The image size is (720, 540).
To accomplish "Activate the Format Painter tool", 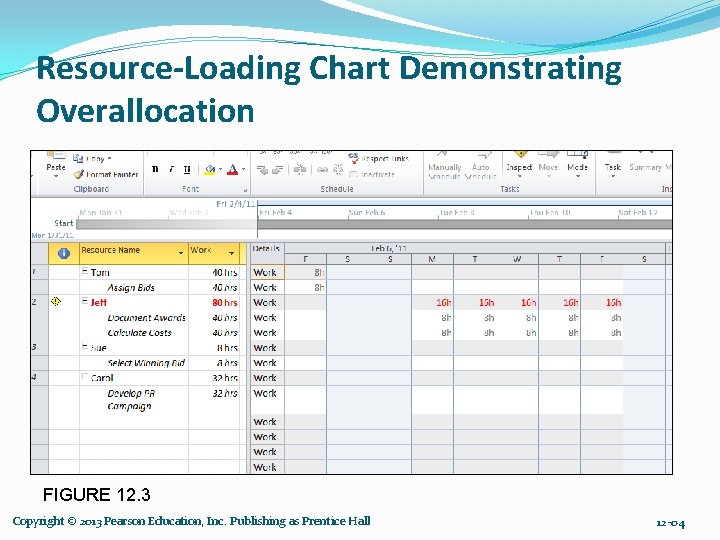I will (106, 174).
